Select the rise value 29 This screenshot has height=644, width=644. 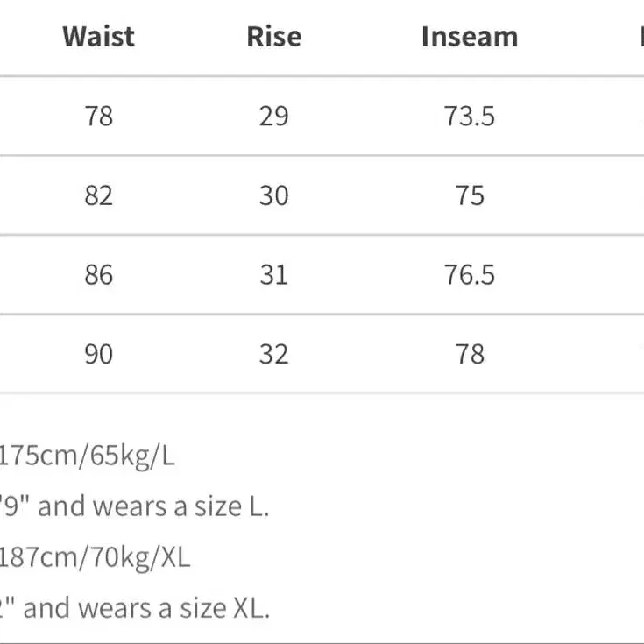coord(274,116)
